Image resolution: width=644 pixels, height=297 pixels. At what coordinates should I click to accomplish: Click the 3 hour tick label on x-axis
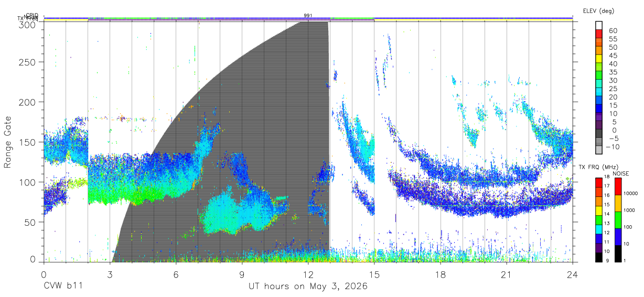click(x=110, y=274)
